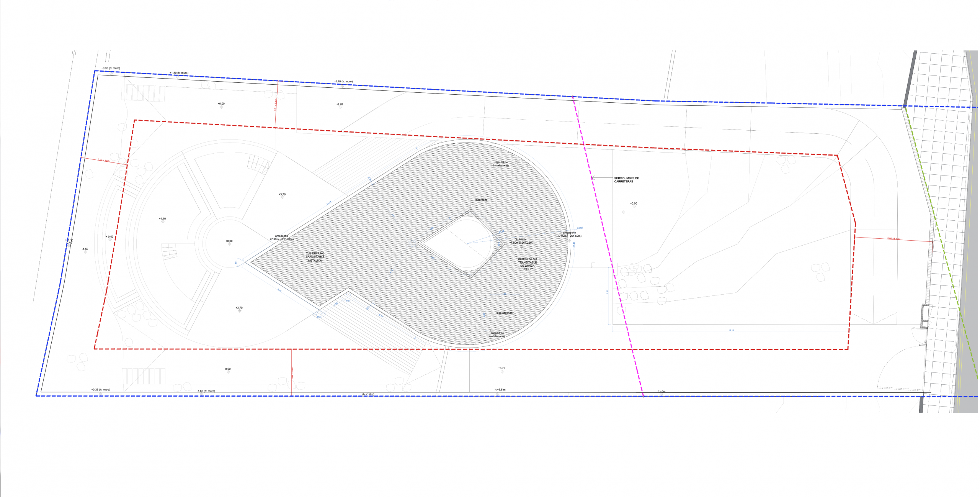The width and height of the screenshot is (980, 497).
Task: Select the lucernario annotation text
Action: (481, 200)
